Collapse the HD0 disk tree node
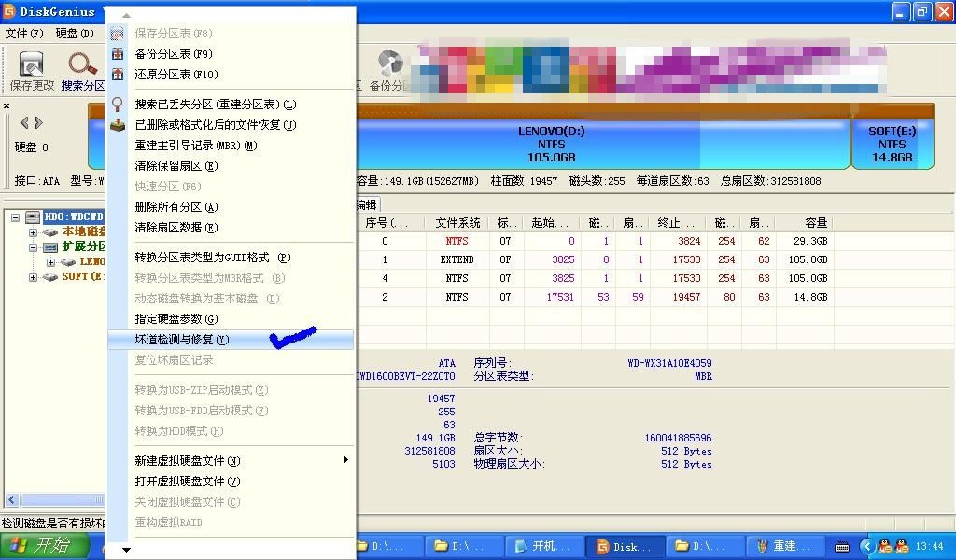The height and width of the screenshot is (560, 956). pos(15,217)
